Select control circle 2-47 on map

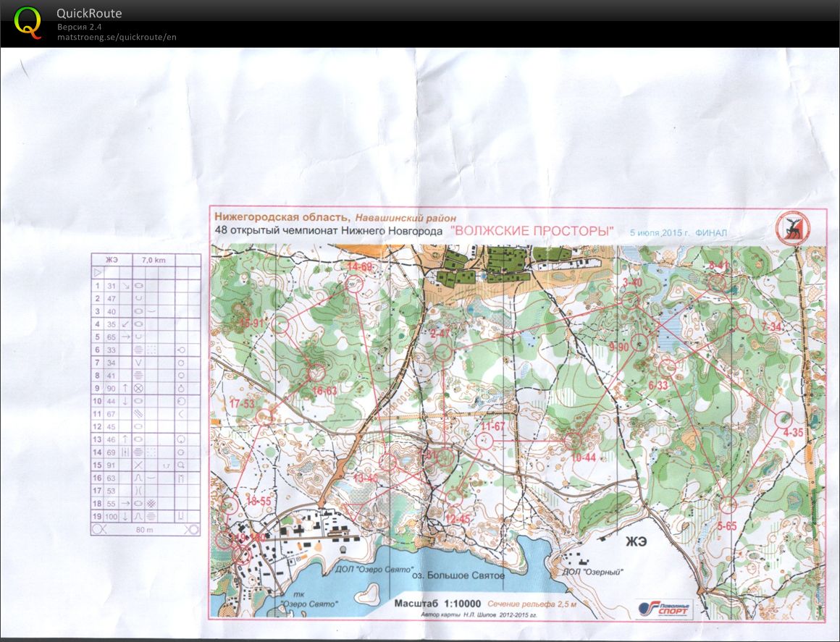coord(443,352)
